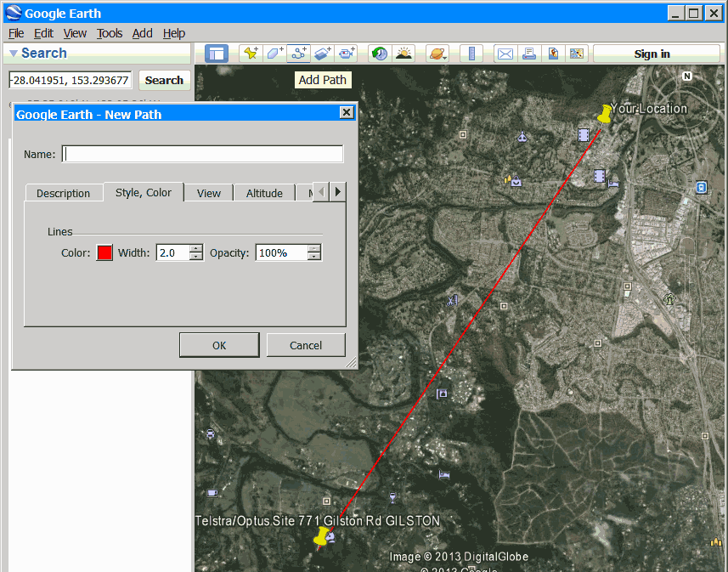Viewport: 728px width, 572px height.
Task: Click the Email envelope icon
Action: pyautogui.click(x=505, y=54)
